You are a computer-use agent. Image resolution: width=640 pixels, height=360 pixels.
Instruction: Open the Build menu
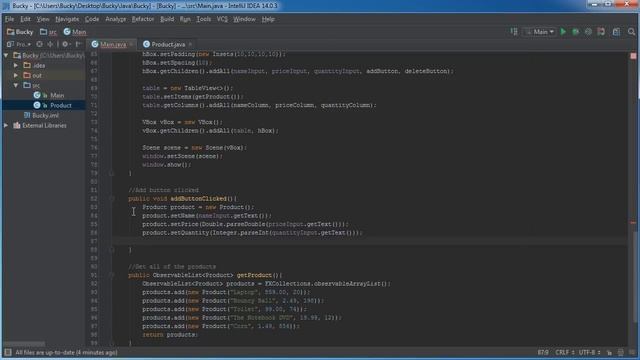pos(167,19)
